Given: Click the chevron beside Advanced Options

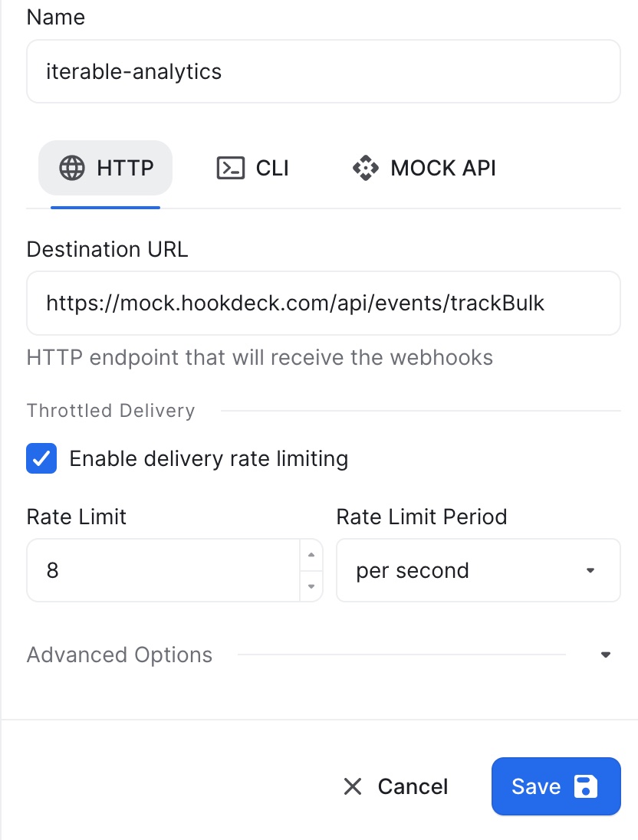Looking at the screenshot, I should (606, 655).
